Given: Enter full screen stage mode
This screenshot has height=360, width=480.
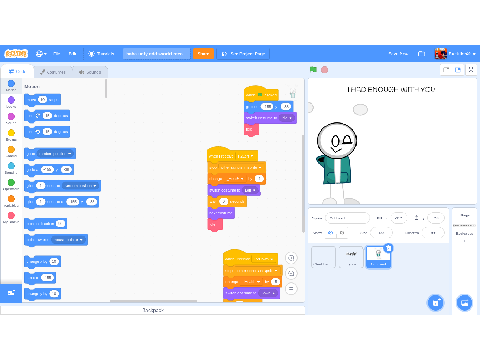Looking at the screenshot, I should [x=471, y=70].
